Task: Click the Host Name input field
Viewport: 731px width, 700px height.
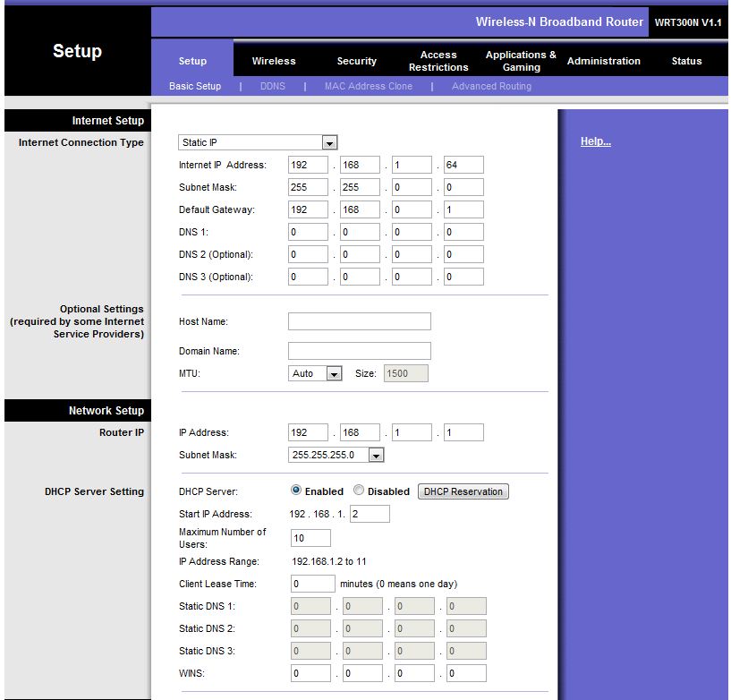Action: coord(359,321)
